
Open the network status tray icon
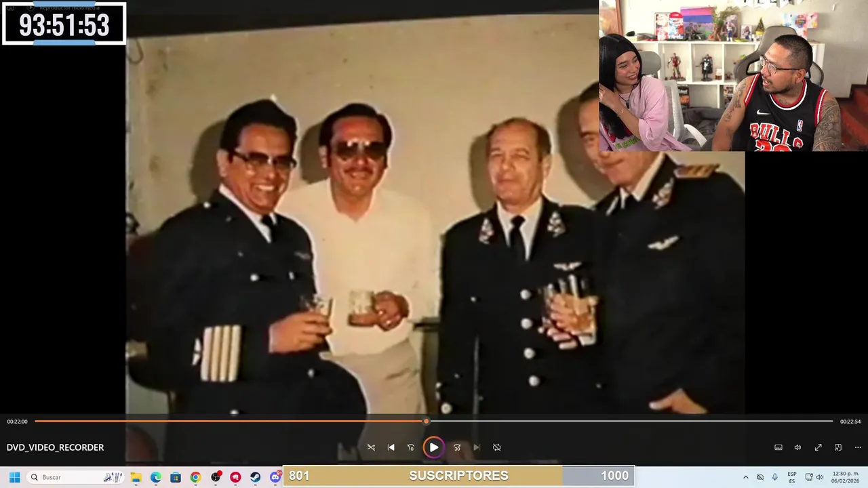(809, 477)
